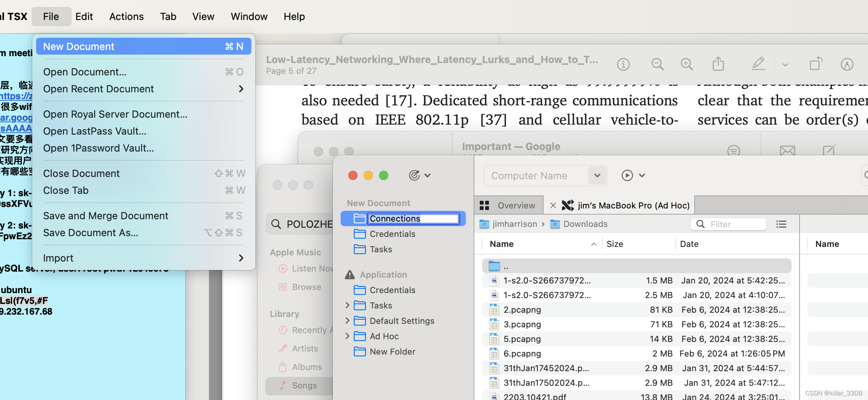Rotate the PDF page
The height and width of the screenshot is (400, 868).
pyautogui.click(x=816, y=64)
